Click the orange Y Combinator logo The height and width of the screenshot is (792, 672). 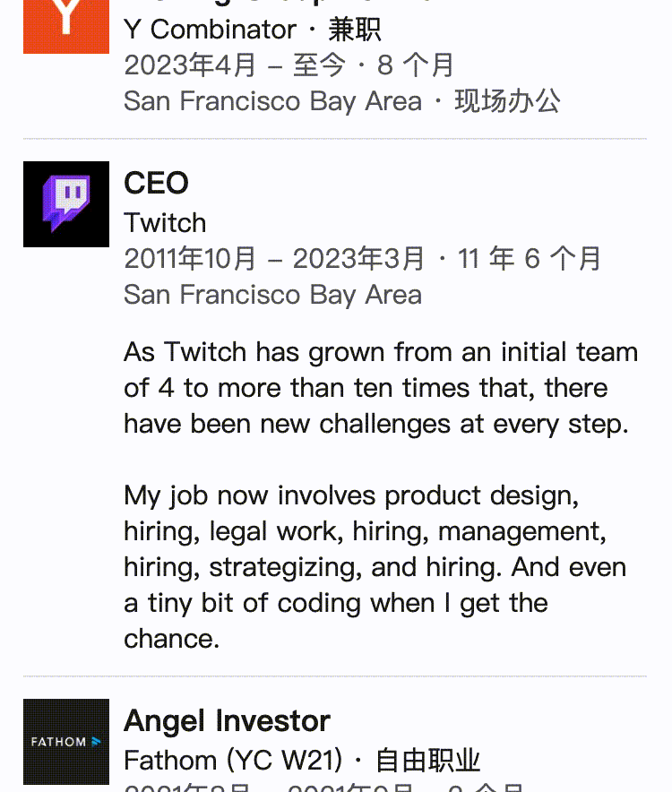point(66,26)
